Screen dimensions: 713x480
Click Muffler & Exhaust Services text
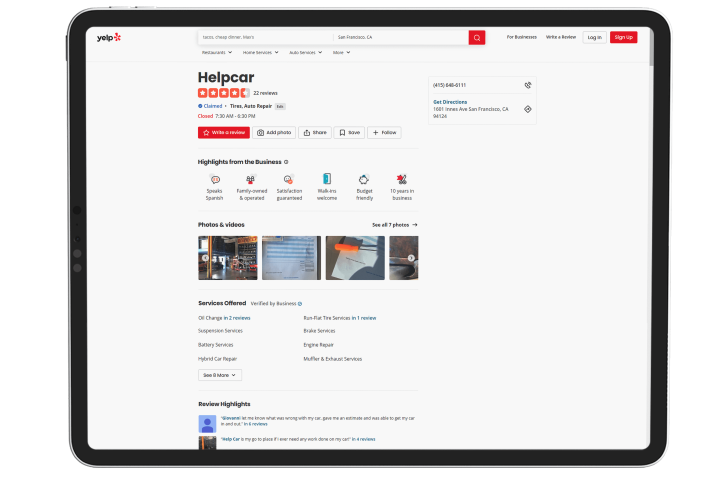(x=333, y=359)
